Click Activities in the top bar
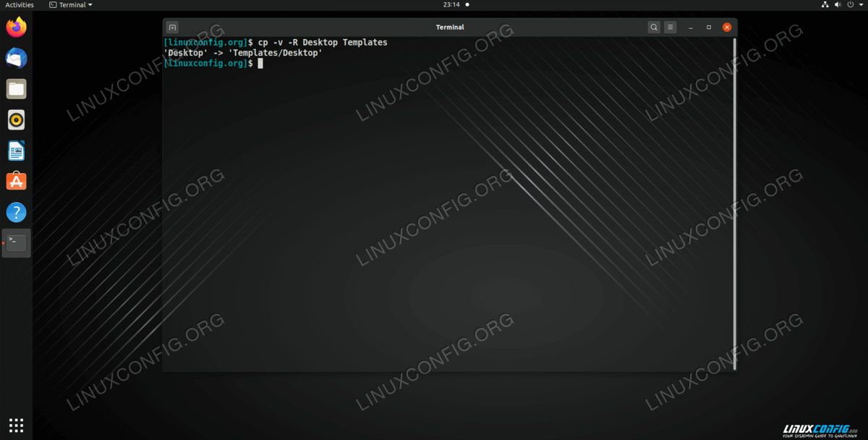 [x=20, y=5]
